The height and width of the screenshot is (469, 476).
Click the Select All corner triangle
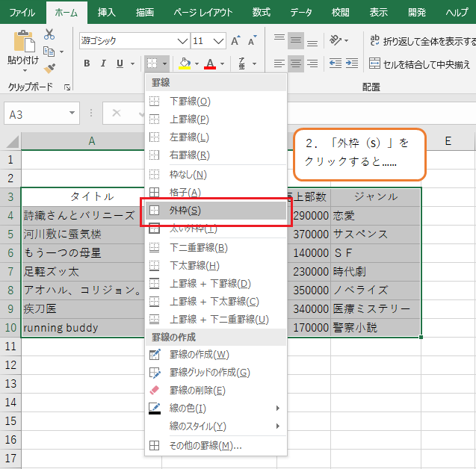13,142
